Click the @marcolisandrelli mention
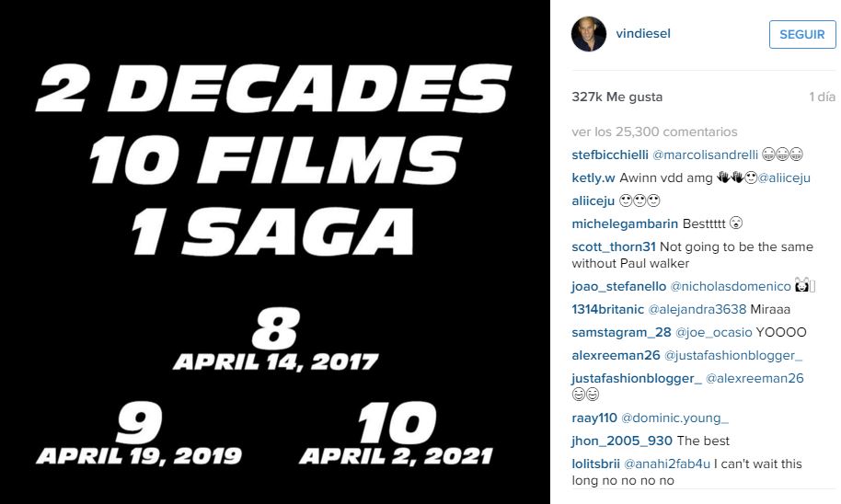Viewport: 841px width, 504px height. click(x=706, y=155)
